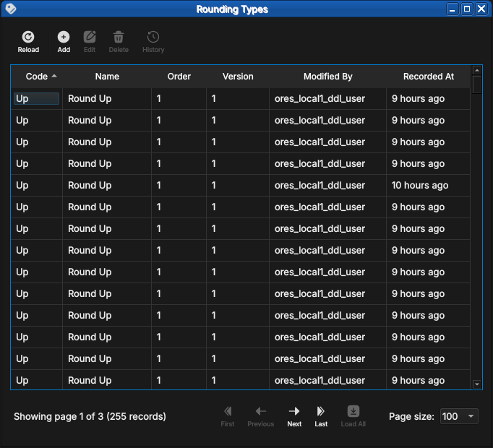Sort by the Name column header
The height and width of the screenshot is (448, 493).
107,77
